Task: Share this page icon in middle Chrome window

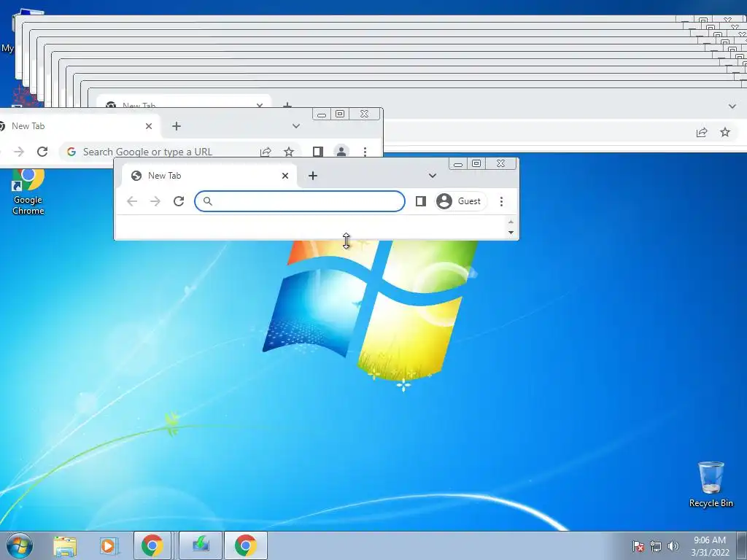Action: click(x=266, y=152)
